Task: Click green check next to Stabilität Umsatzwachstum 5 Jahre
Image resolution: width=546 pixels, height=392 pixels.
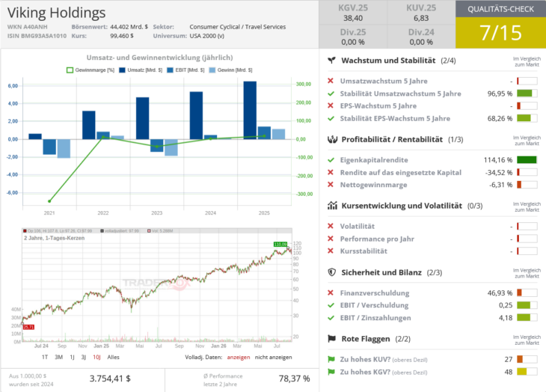Action: point(331,94)
